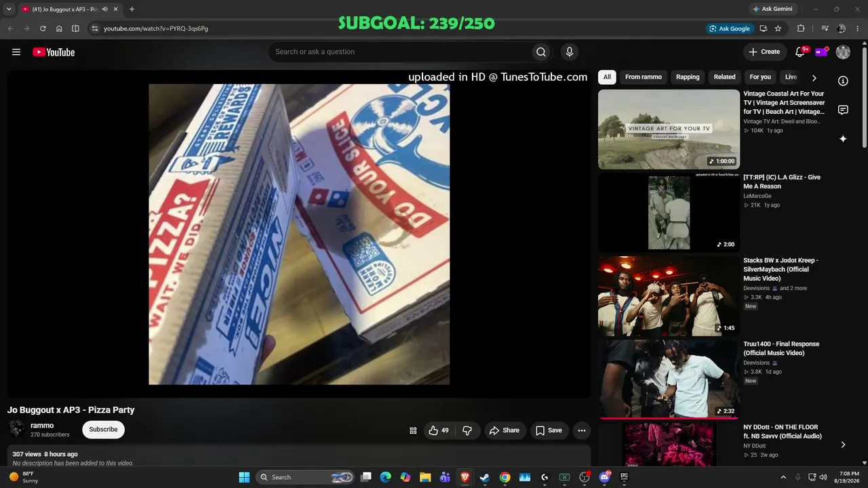
Task: Open the clock and date flyout
Action: click(x=846, y=477)
